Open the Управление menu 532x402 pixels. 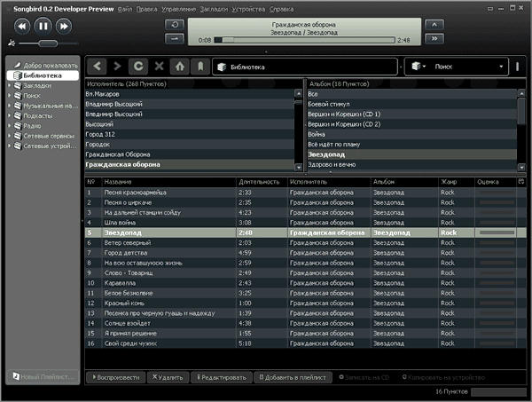[178, 9]
